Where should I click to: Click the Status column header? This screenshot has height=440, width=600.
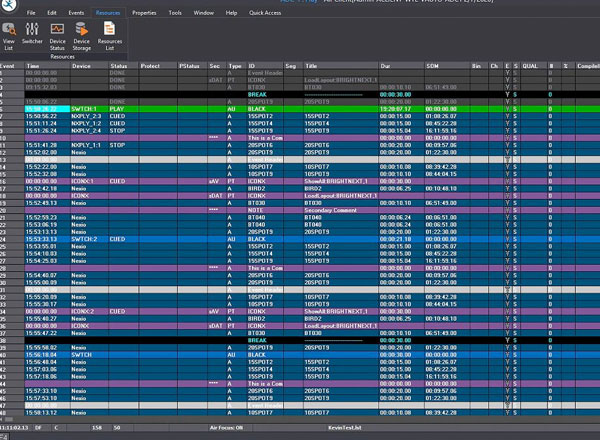pyautogui.click(x=119, y=65)
